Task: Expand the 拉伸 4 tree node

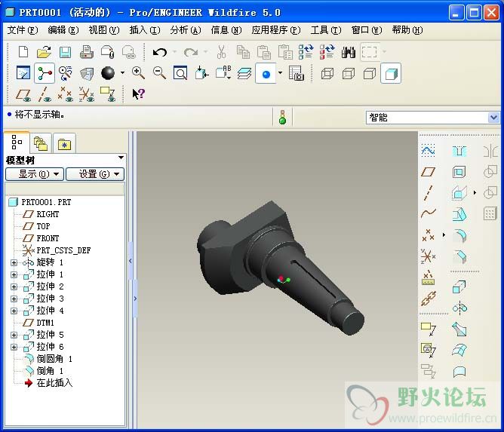Action: coord(14,311)
